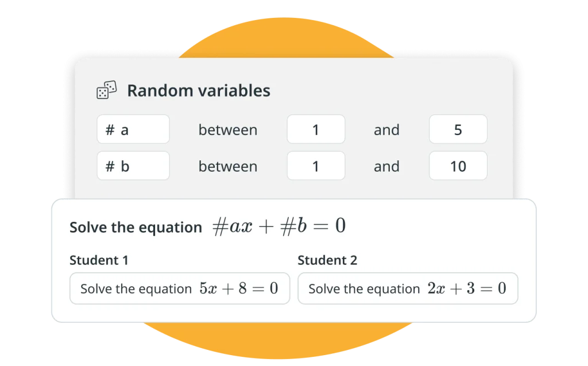The height and width of the screenshot is (366, 588).
Task: Select the variable name field '# a'
Action: point(133,129)
